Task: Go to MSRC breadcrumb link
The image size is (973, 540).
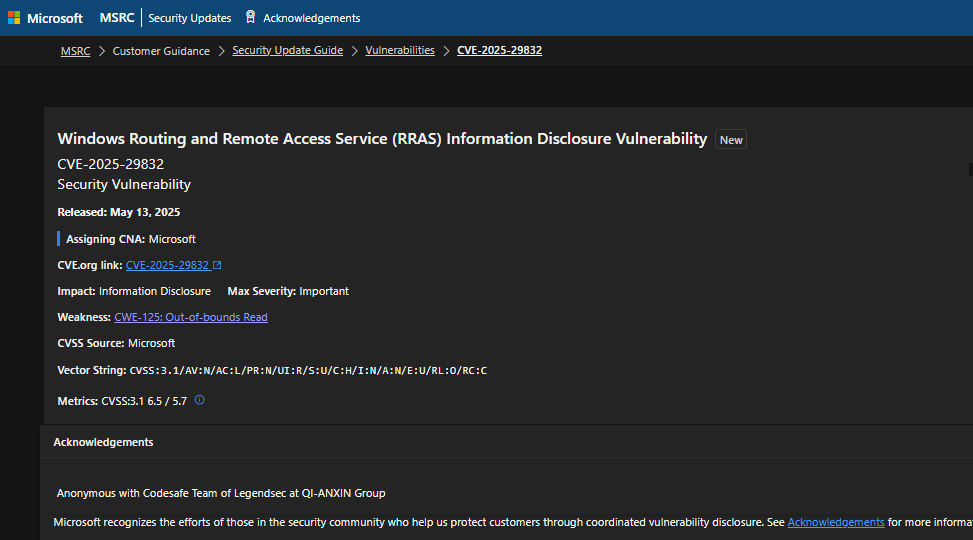Action: click(x=75, y=50)
